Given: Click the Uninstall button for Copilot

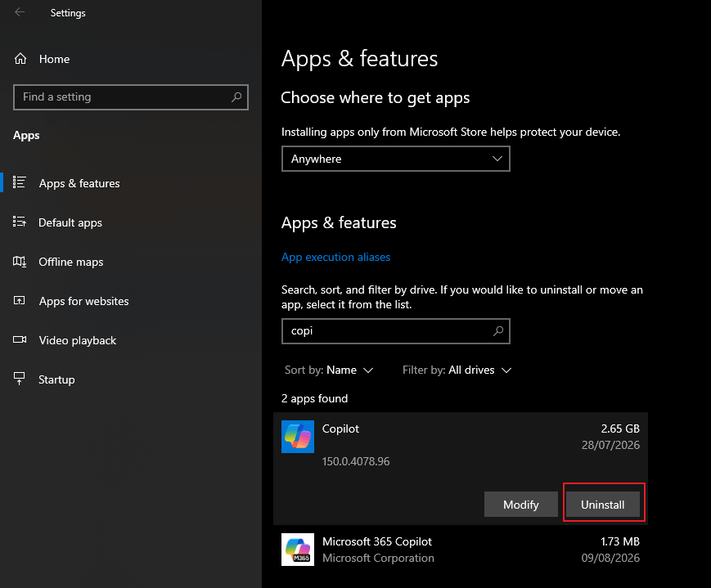Looking at the screenshot, I should click(603, 504).
